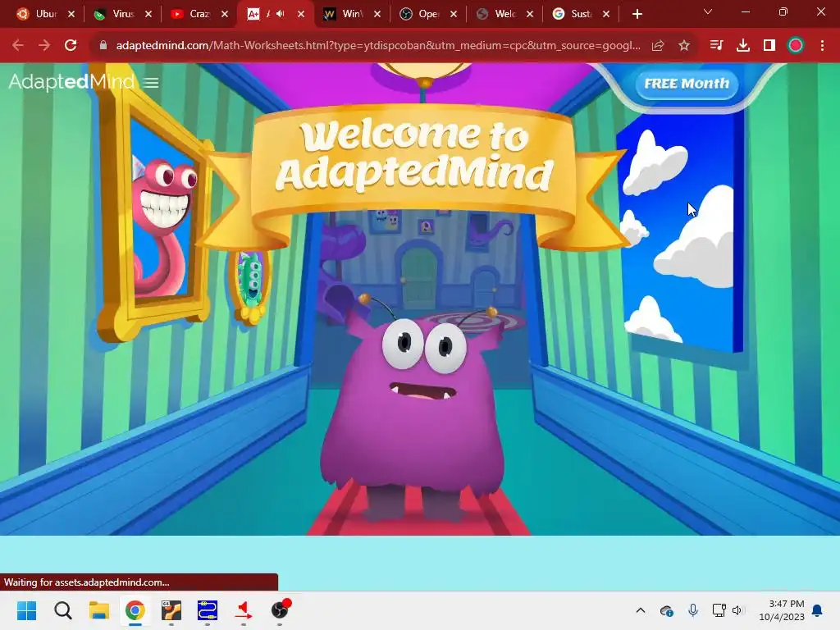Open the media control icon in toolbar
This screenshot has height=630, width=840.
716,46
